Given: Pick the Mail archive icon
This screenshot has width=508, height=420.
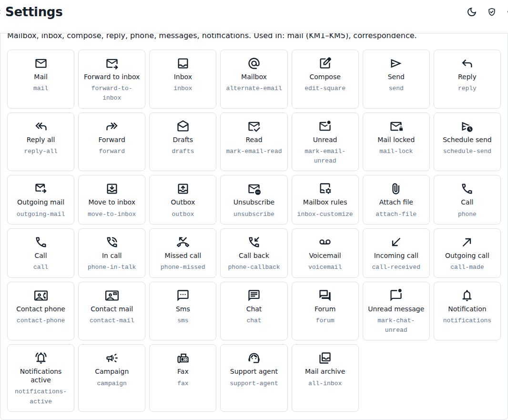Looking at the screenshot, I should (x=325, y=358).
